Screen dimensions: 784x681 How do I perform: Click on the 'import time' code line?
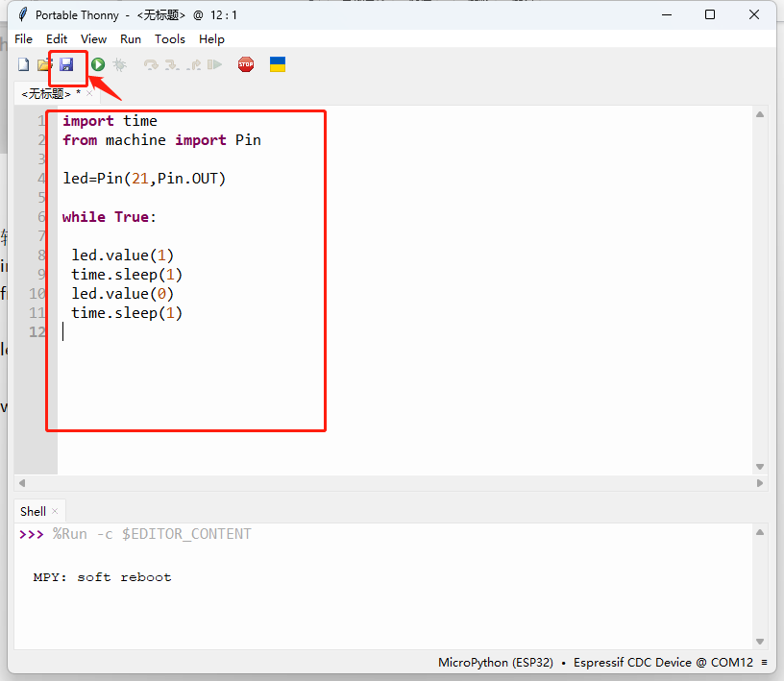tap(110, 121)
